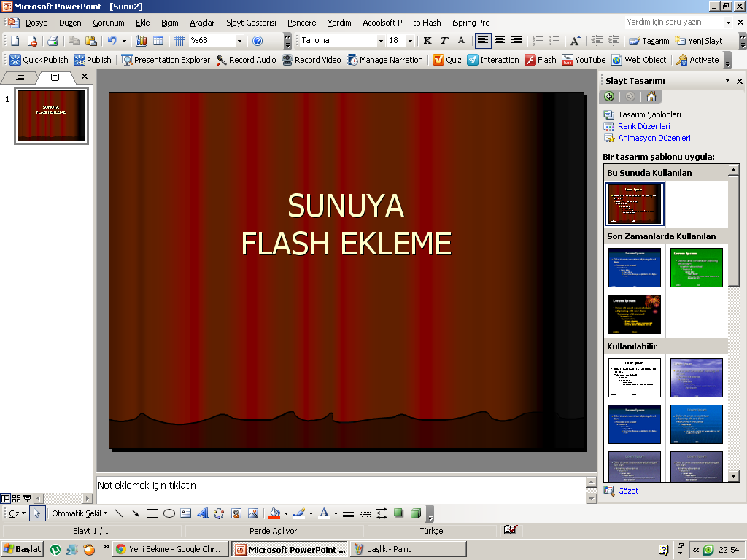Select the Oval shape tool

pos(169,513)
